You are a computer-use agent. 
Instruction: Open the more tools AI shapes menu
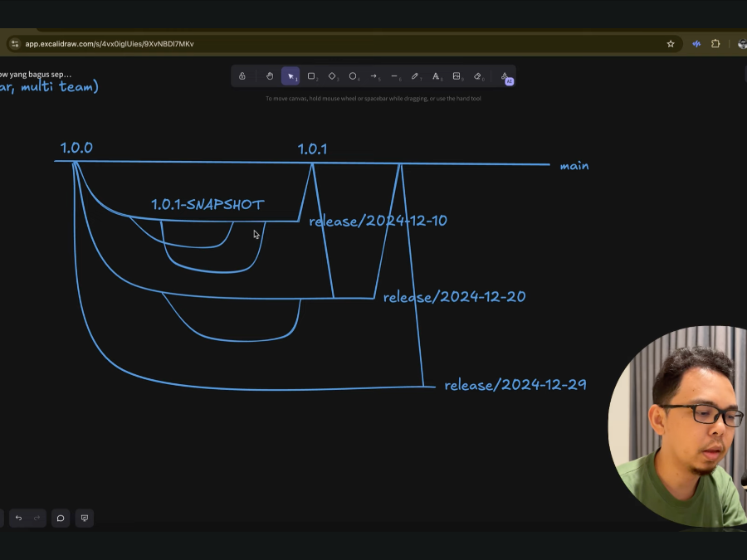coord(505,76)
